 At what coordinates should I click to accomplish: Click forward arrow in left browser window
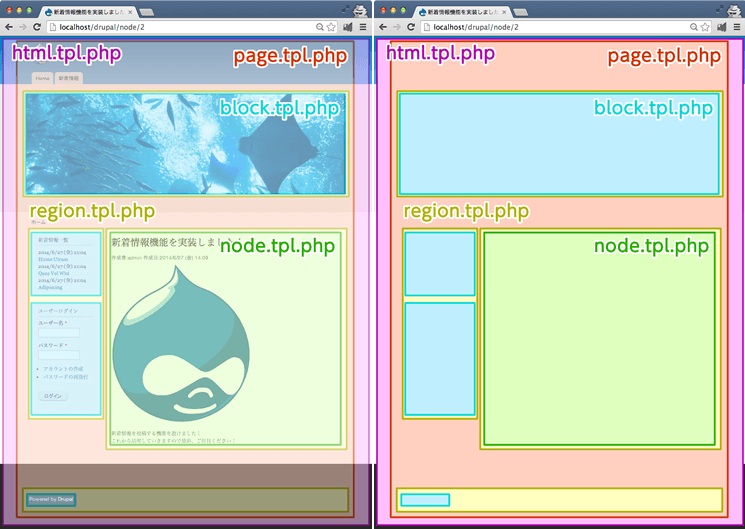click(23, 27)
